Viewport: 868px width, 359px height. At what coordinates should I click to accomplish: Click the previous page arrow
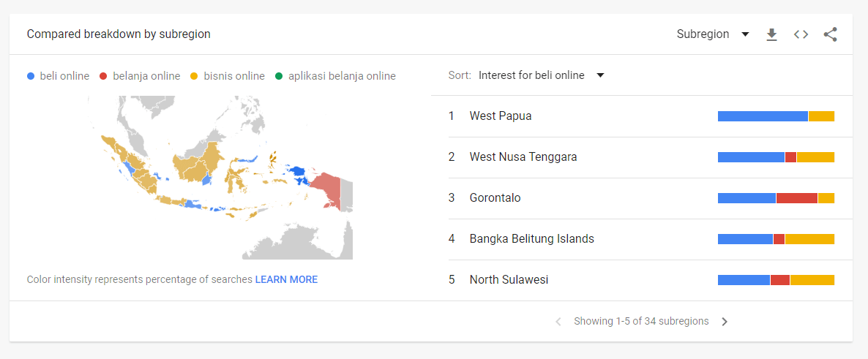[558, 322]
